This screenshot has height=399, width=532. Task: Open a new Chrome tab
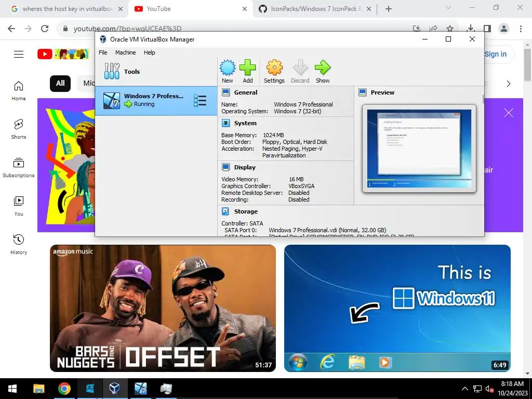(x=389, y=9)
